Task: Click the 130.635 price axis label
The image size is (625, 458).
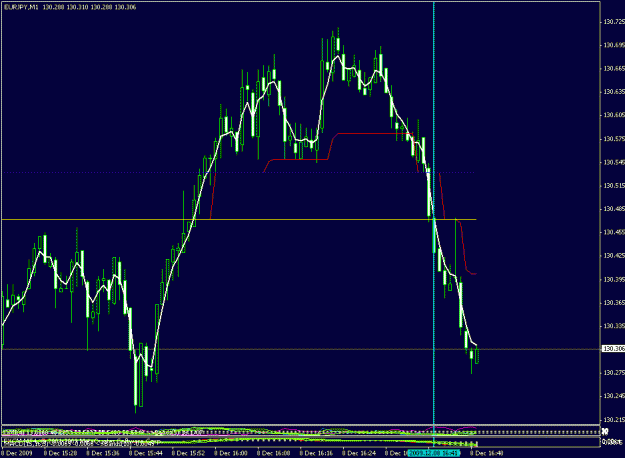Action: [x=613, y=92]
